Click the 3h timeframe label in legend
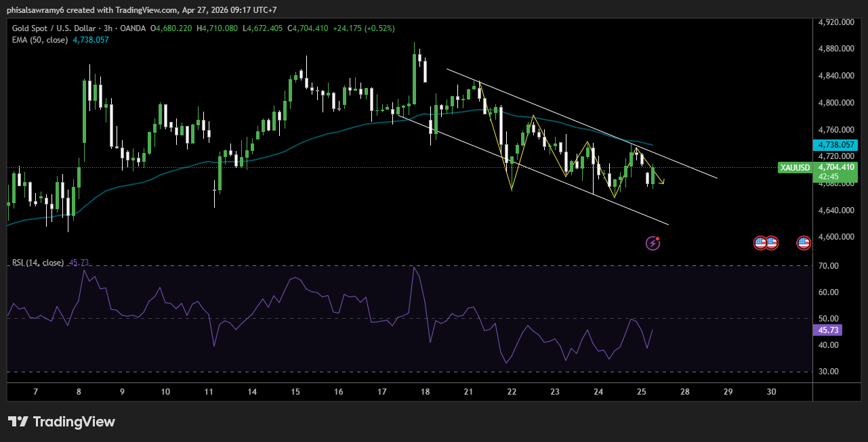 (109, 28)
